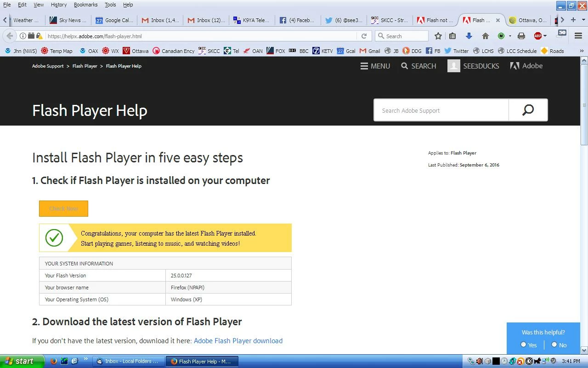Click the Adobe Support breadcrumb link
This screenshot has height=368, width=588.
click(x=48, y=66)
